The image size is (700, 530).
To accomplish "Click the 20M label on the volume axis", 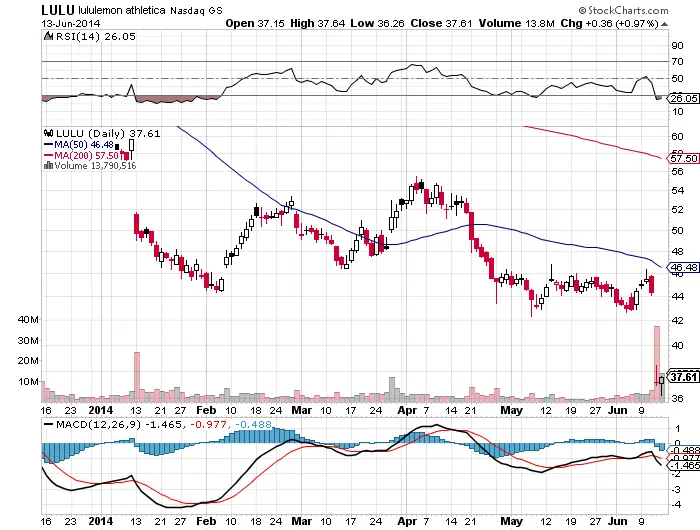I will point(28,360).
